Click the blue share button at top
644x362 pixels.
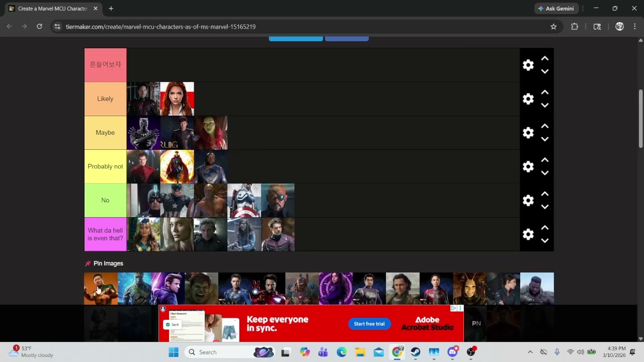pos(296,38)
